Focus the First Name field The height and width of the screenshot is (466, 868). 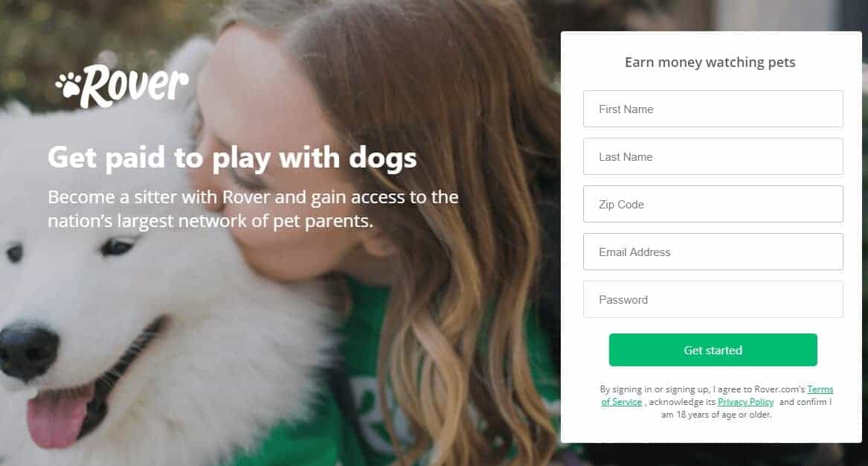[713, 109]
